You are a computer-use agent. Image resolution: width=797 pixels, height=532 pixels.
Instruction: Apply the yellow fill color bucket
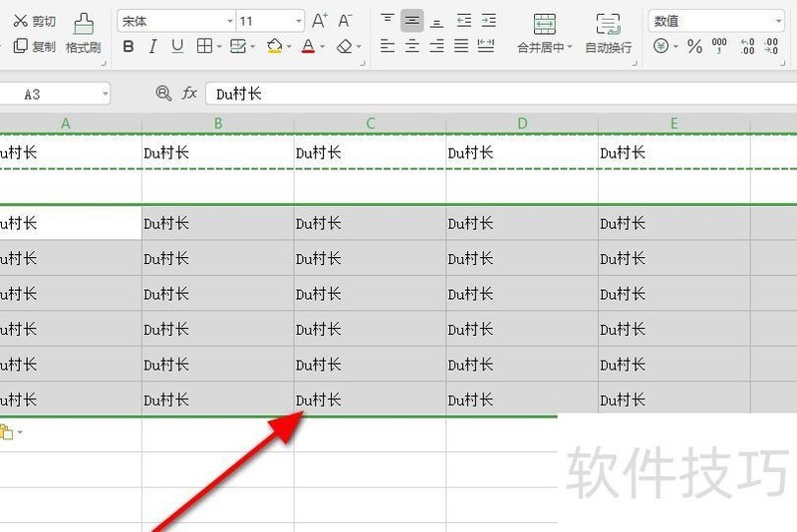click(x=275, y=46)
